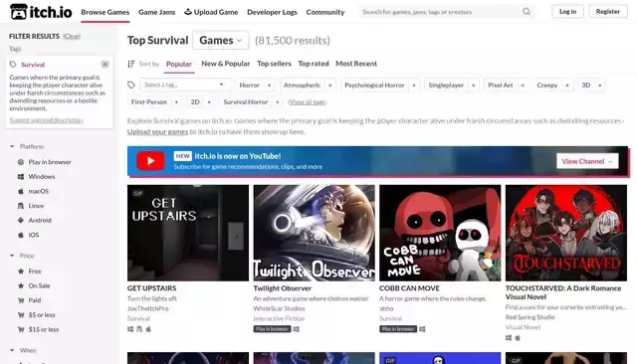
Task: Open the Twilight Observer title link
Action: pyautogui.click(x=283, y=288)
